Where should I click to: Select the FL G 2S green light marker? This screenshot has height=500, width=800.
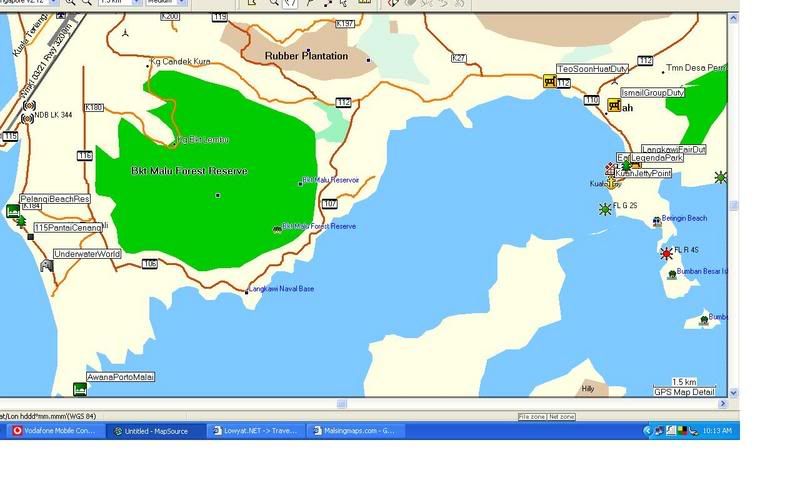[x=604, y=209]
